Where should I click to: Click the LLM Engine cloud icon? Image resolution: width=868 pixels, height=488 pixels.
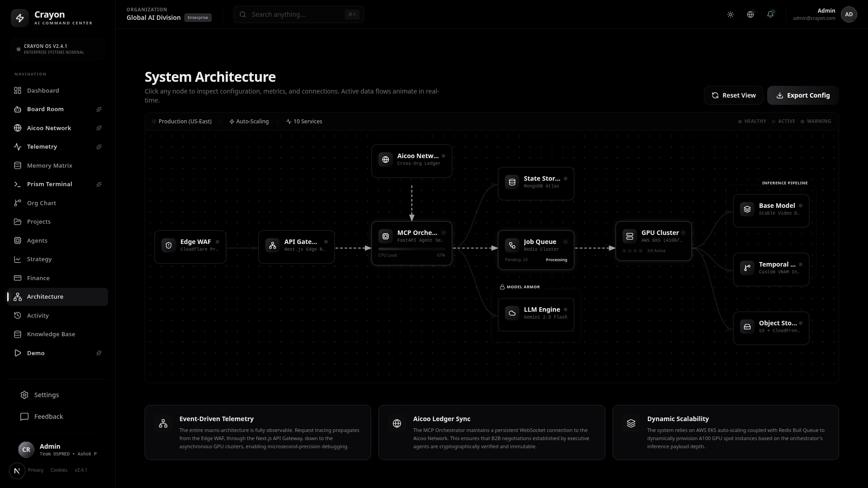(512, 313)
